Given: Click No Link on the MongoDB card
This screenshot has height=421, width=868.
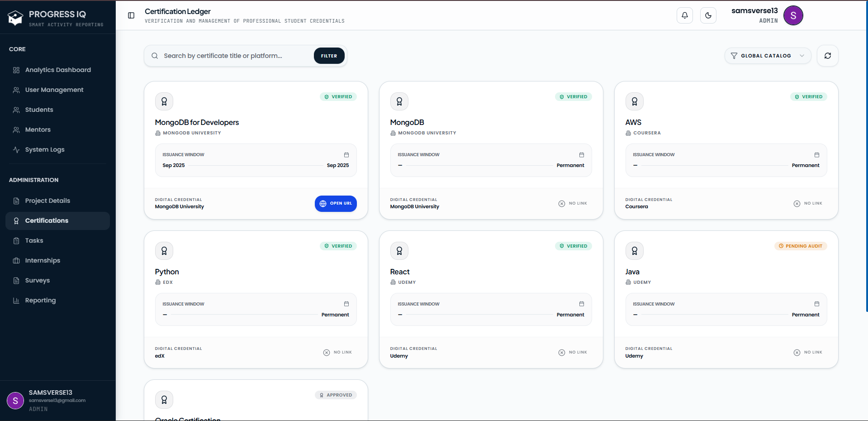Looking at the screenshot, I should coord(573,204).
